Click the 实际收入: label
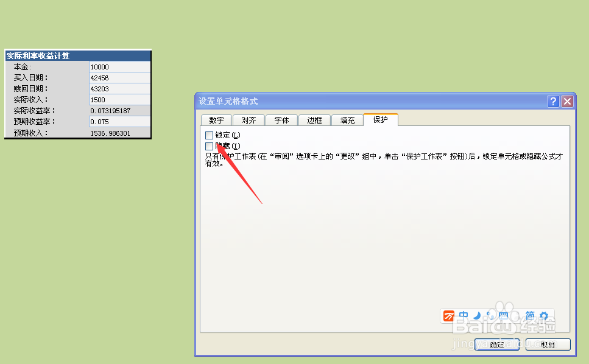This screenshot has height=364, width=589. coord(31,99)
